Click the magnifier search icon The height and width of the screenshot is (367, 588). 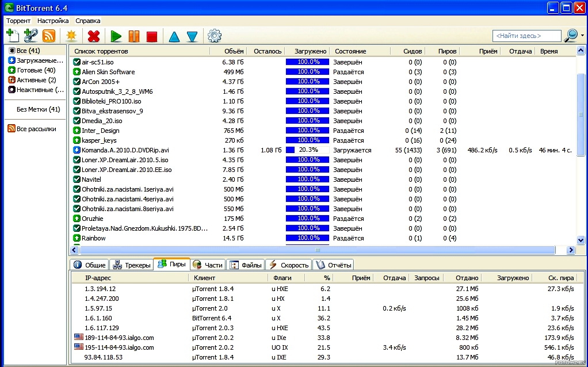571,36
